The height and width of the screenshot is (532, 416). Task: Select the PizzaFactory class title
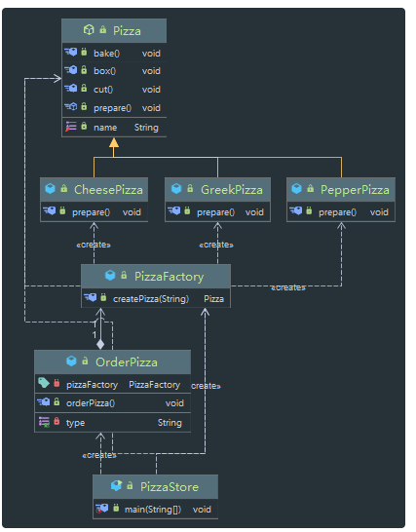click(x=170, y=277)
